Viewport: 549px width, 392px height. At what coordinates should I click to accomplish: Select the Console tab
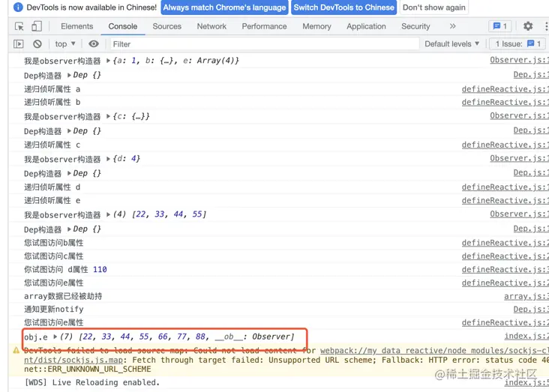point(122,26)
